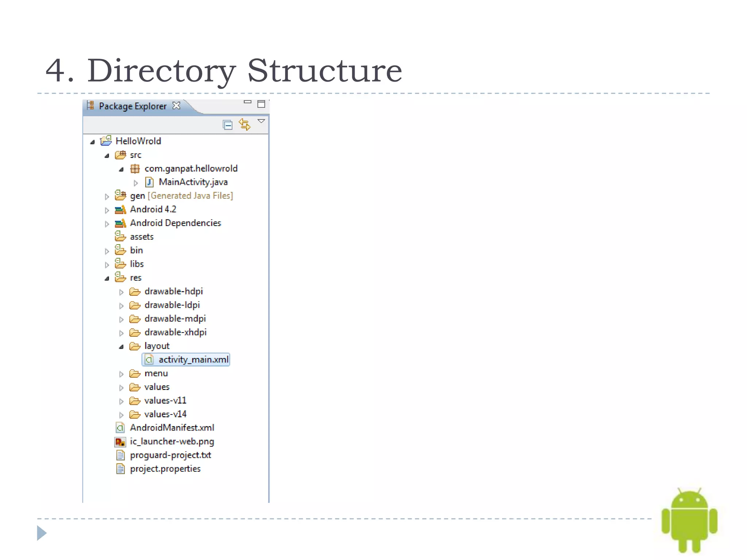
Task: Select activity_main.xml file name
Action: [x=194, y=360]
